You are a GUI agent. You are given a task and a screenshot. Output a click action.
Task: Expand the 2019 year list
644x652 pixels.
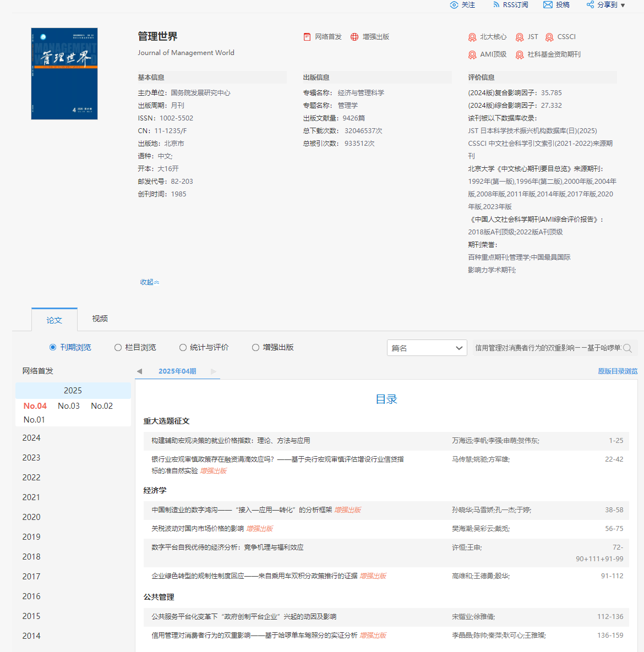click(x=31, y=537)
